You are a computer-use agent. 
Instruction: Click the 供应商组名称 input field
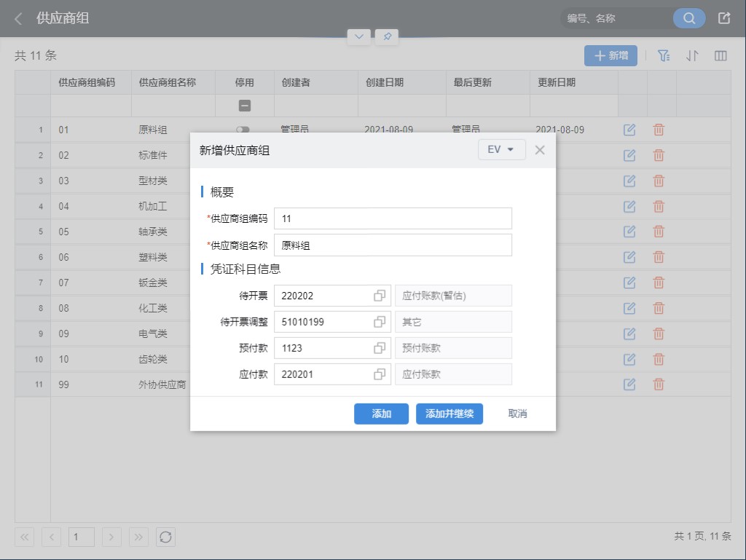tap(393, 245)
